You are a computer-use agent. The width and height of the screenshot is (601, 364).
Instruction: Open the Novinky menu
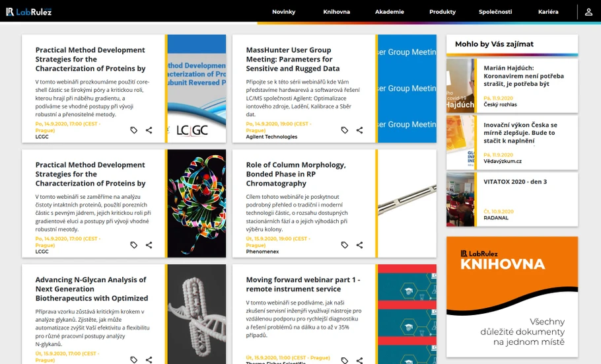[283, 12]
